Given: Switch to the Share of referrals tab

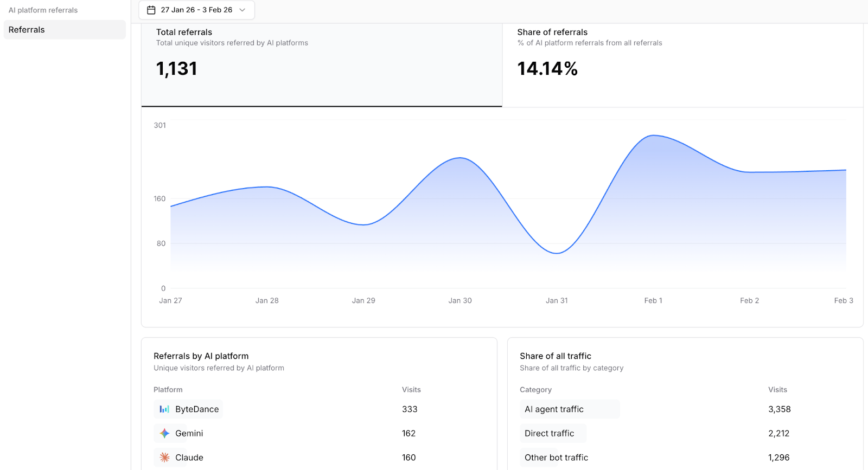Looking at the screenshot, I should [x=682, y=64].
